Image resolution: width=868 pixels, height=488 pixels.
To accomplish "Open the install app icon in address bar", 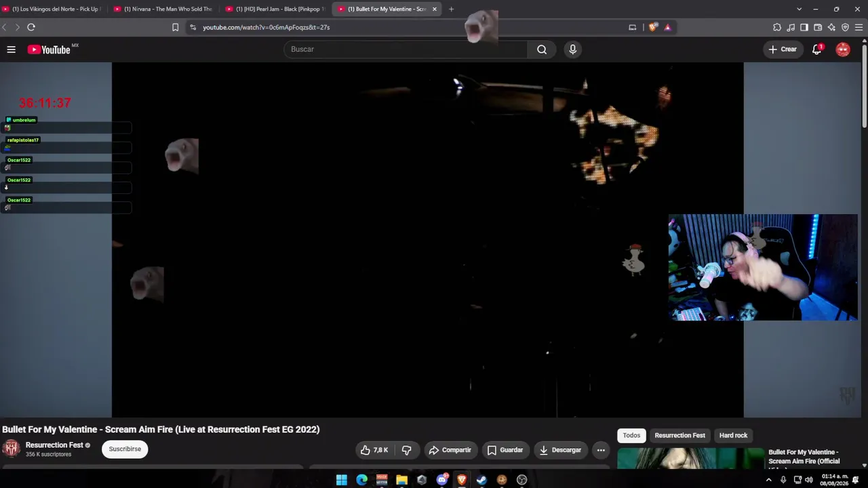I will [633, 27].
